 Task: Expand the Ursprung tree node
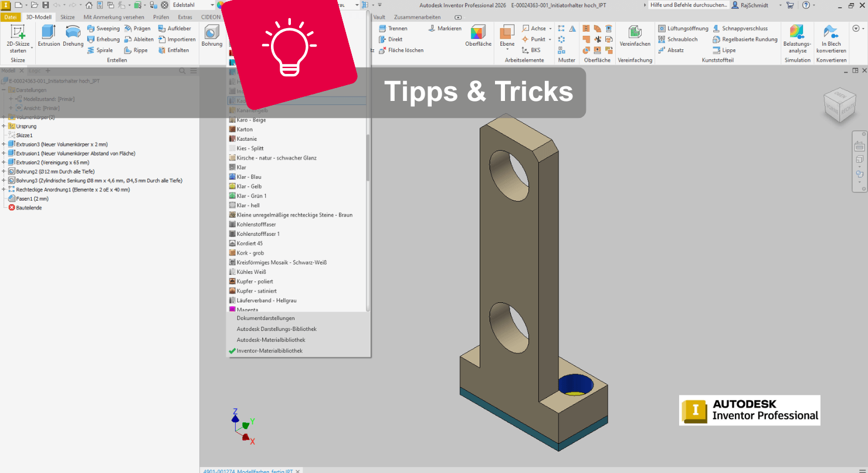coord(4,126)
